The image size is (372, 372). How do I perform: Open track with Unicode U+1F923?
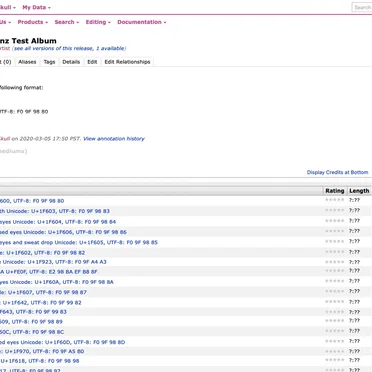pyautogui.click(x=53, y=262)
